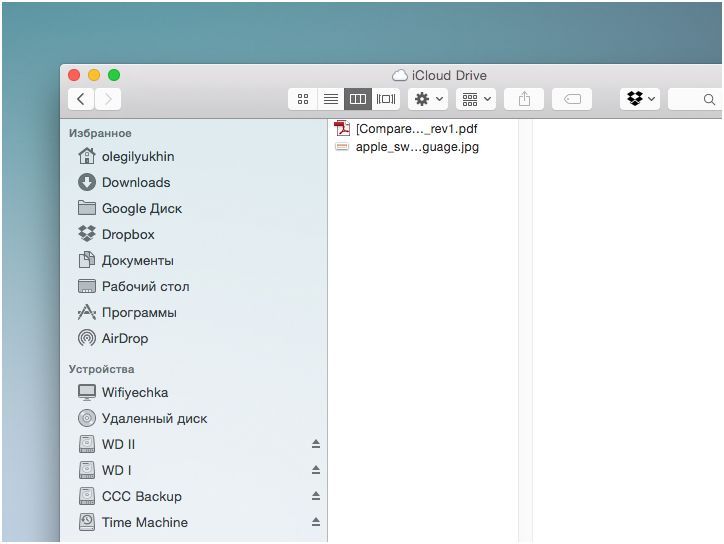
Task: Eject the Time Machine drive
Action: click(316, 522)
